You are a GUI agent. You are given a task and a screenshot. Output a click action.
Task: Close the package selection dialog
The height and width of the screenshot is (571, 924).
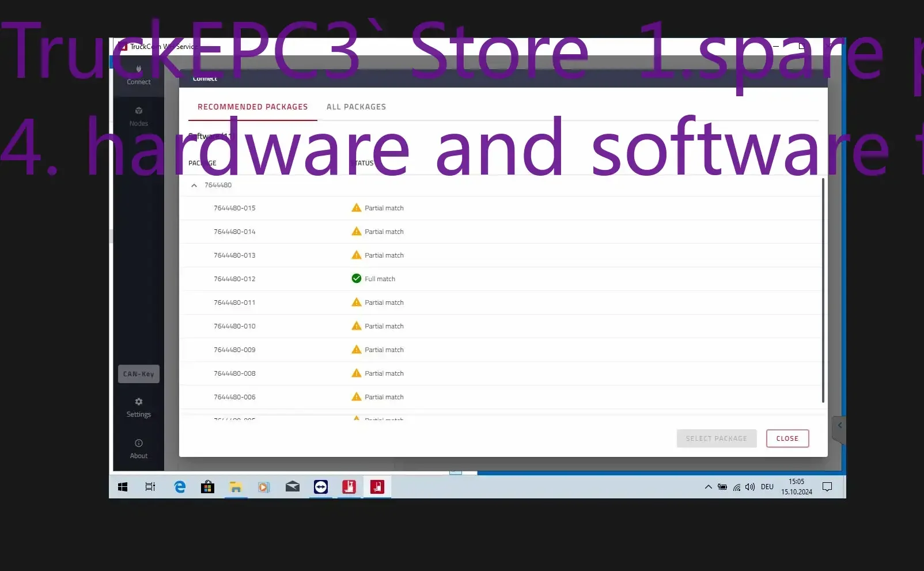pos(787,438)
